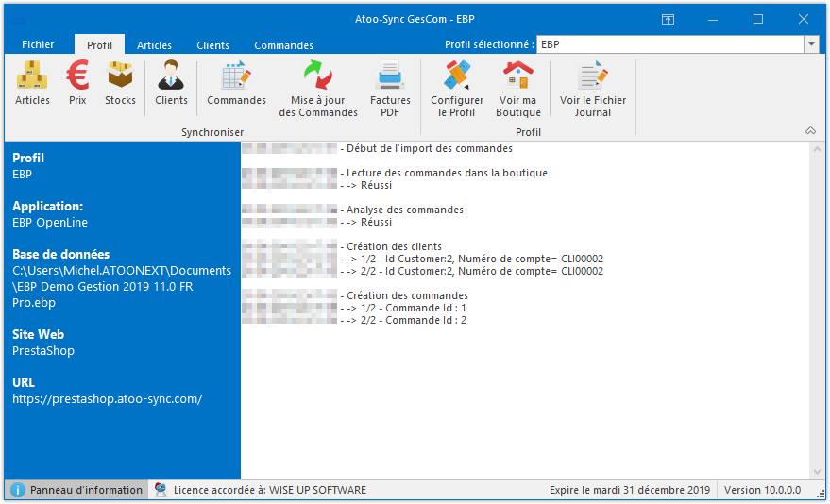Click the 'EBP OpenLine' application value
The image size is (830, 504).
(x=50, y=223)
